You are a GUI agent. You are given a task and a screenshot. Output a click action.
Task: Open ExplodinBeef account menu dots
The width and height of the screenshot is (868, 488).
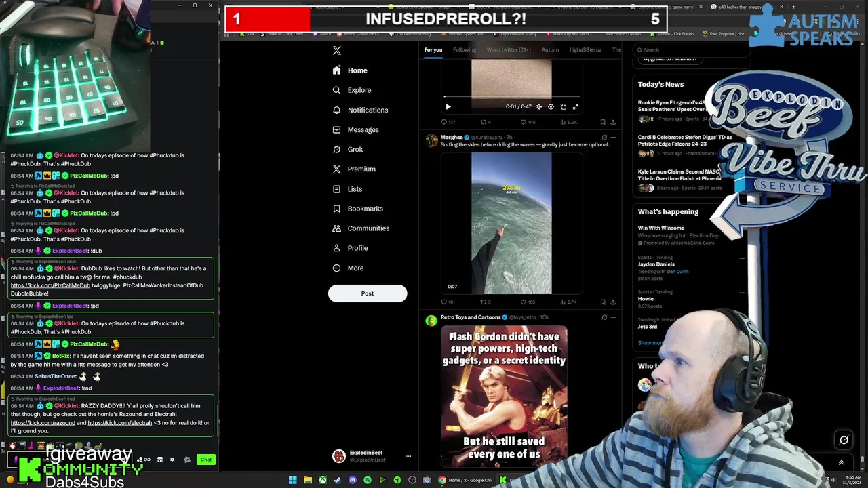click(408, 456)
